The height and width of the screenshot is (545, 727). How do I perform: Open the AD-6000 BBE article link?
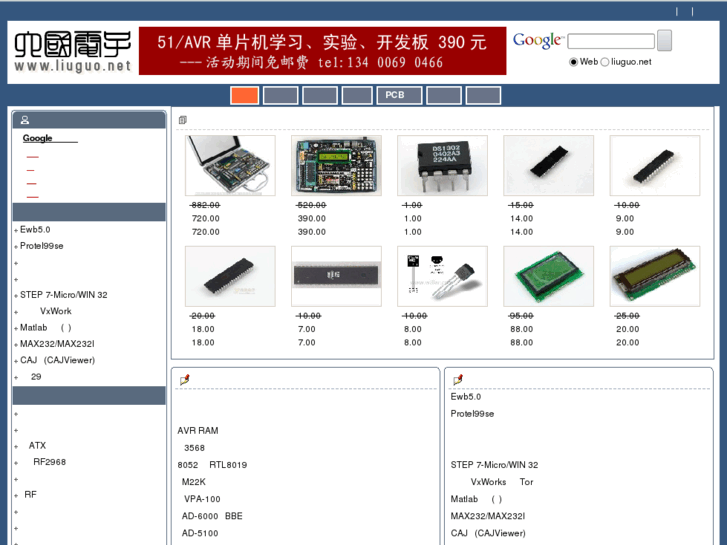tap(212, 516)
